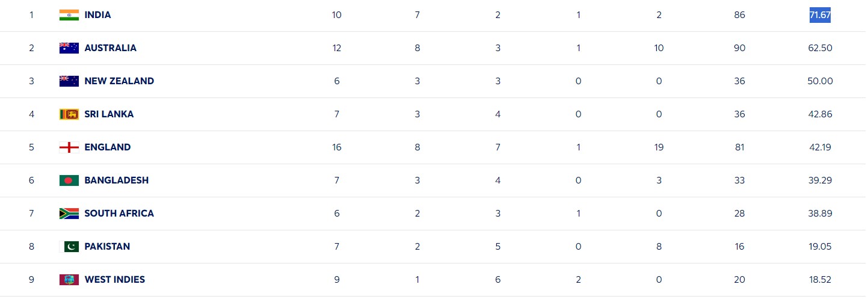Click the Bangladesh flag icon
The height and width of the screenshot is (299, 868).
[69, 180]
